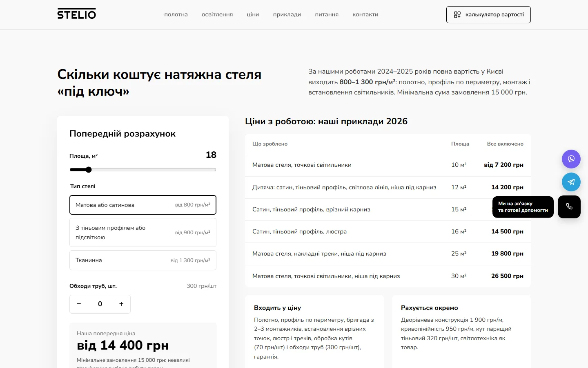Viewport: 588px width, 368px height.
Task: Select ceiling type «Матова або сатинова»
Action: [x=143, y=205]
